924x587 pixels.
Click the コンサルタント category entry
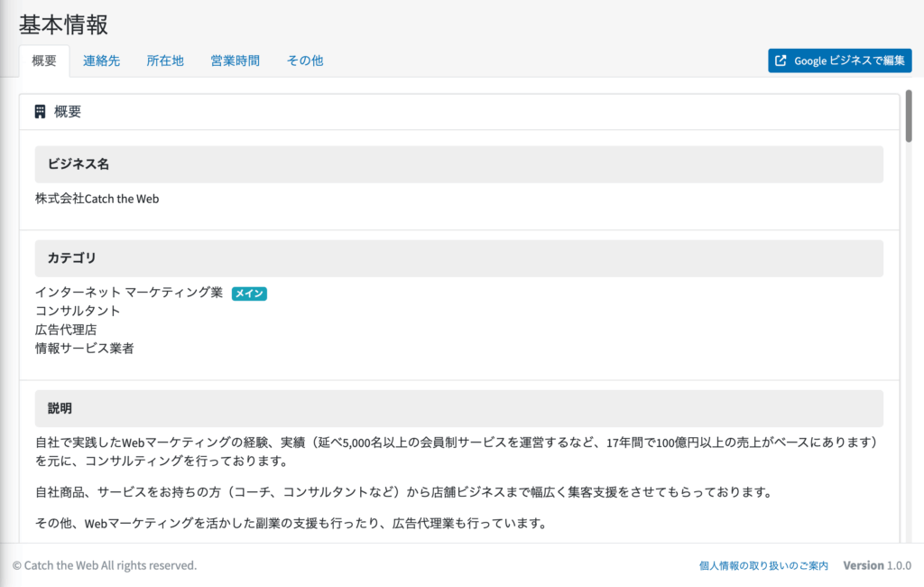(78, 311)
